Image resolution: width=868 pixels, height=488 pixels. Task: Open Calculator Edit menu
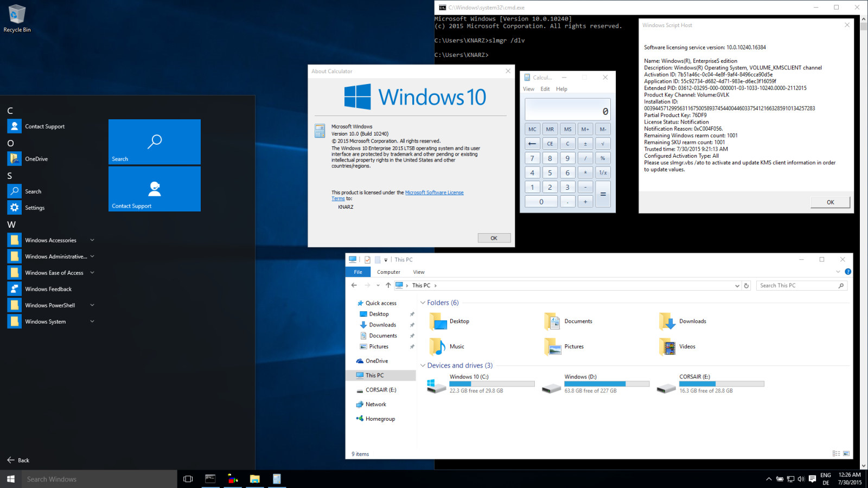[x=545, y=89]
